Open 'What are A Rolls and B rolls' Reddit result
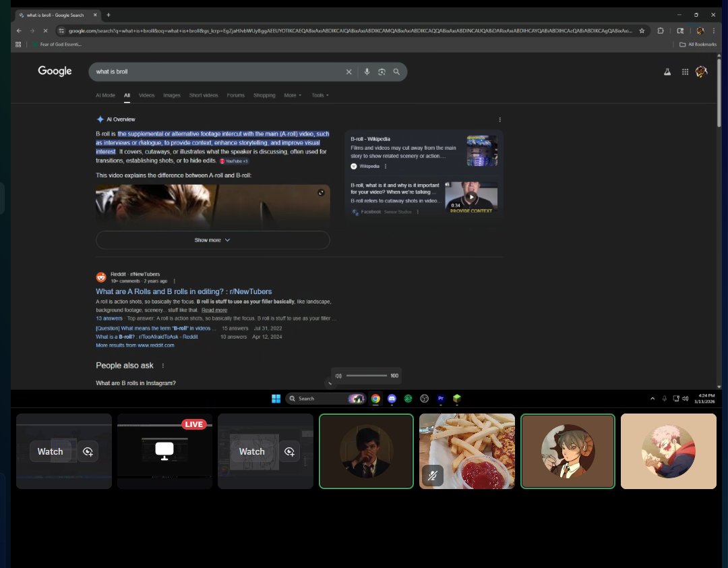Image resolution: width=728 pixels, height=568 pixels. click(184, 291)
